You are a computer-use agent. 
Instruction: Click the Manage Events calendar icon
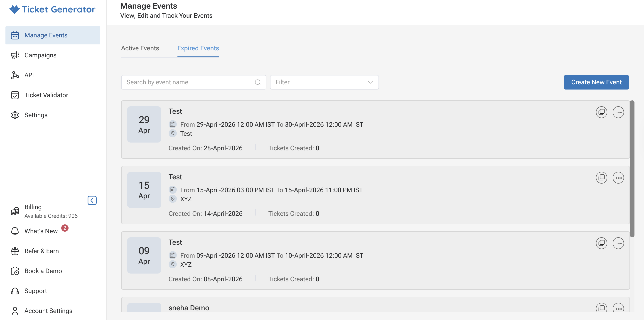(15, 35)
